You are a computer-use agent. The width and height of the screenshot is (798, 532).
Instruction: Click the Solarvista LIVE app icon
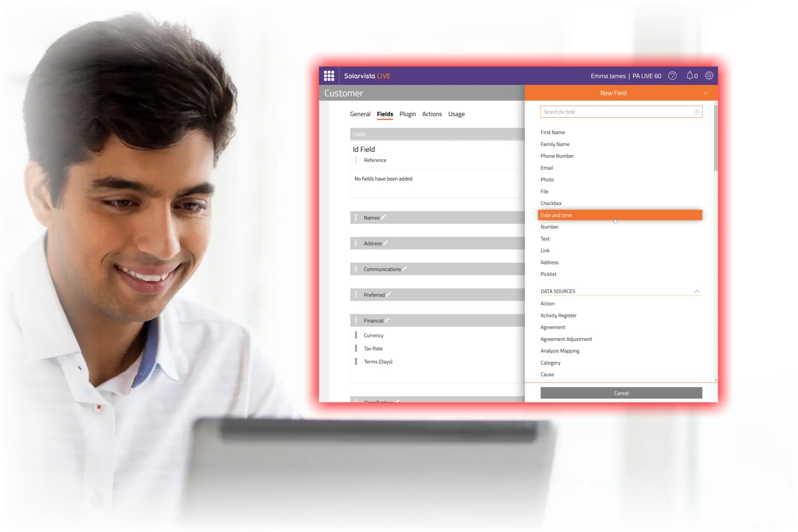point(330,75)
